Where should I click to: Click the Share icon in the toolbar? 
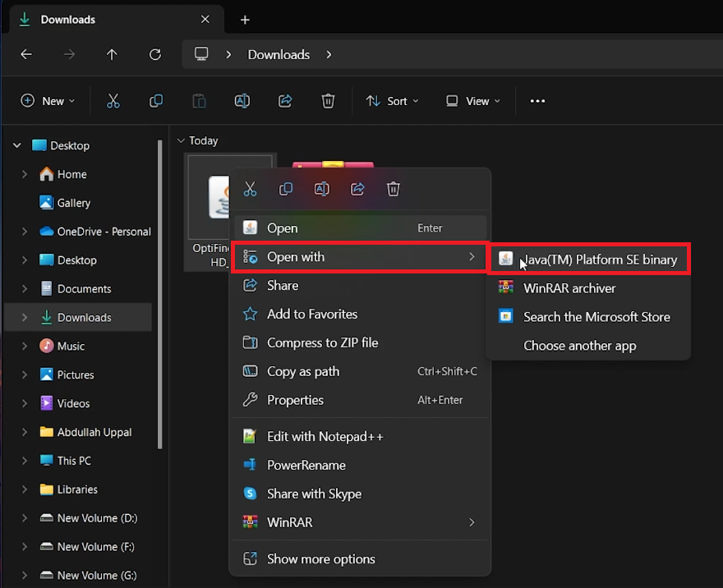click(x=285, y=101)
